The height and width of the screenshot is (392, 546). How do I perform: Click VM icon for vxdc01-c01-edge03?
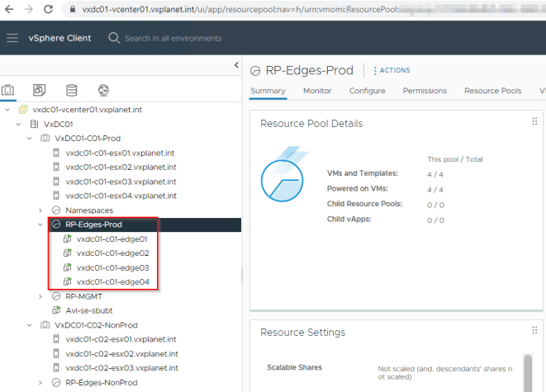[67, 267]
